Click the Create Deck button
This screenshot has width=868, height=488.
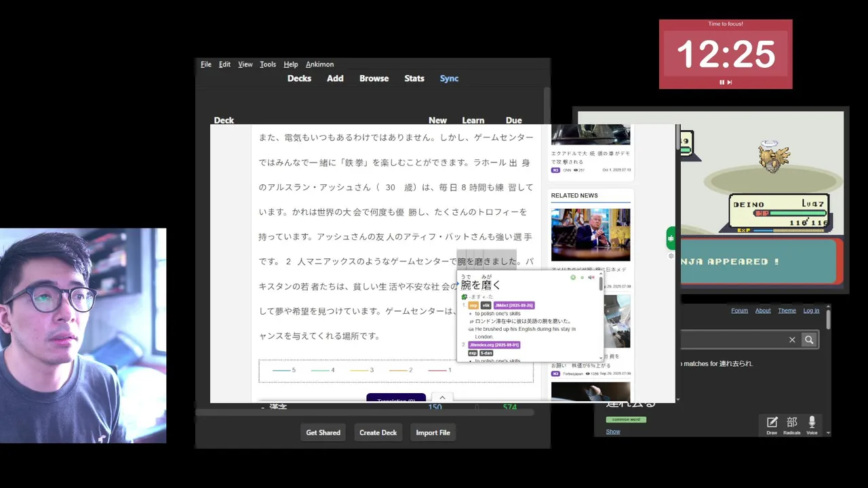click(x=378, y=432)
